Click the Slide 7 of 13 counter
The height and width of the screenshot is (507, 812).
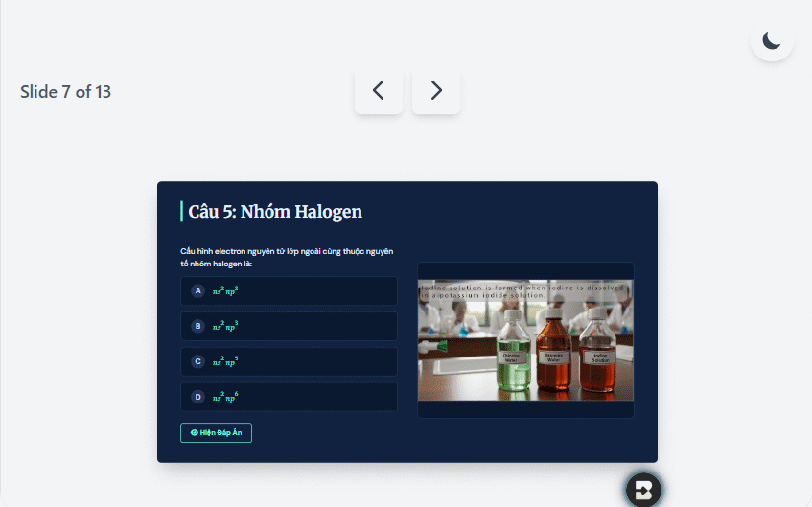click(66, 92)
